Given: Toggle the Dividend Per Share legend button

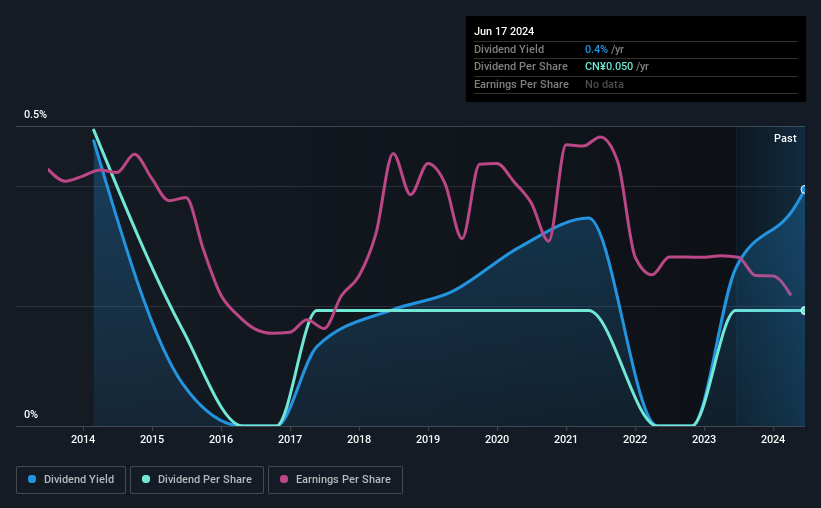Looking at the screenshot, I should pos(197,480).
